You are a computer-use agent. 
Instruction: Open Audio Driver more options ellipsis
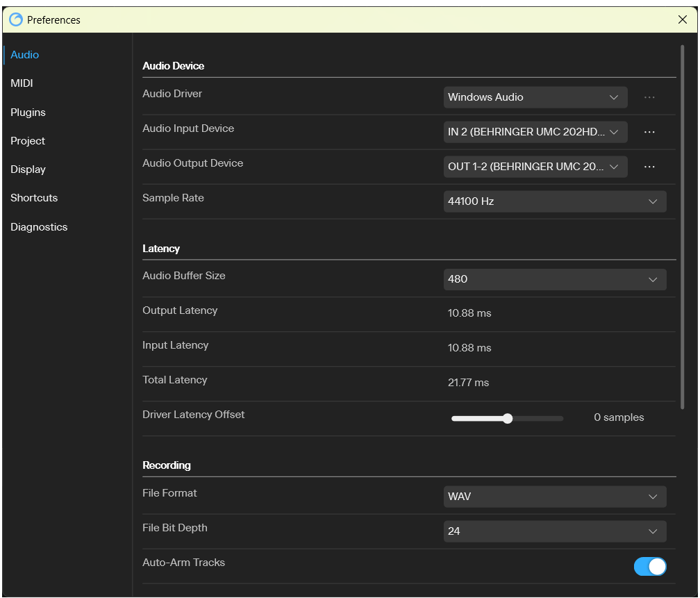[649, 97]
